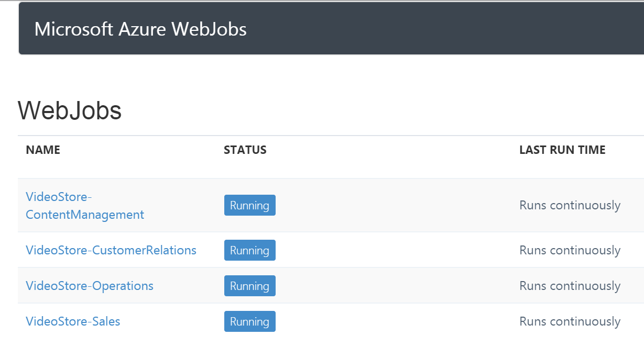
Task: Select 'Runs continuously' in VideoStore-CustomerRelations row
Action: coord(570,250)
